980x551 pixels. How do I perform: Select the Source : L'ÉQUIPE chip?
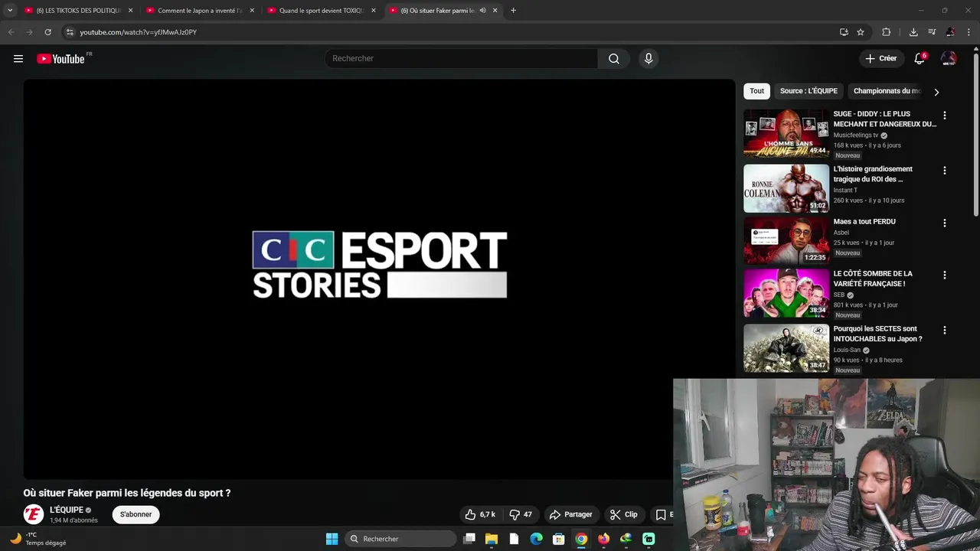coord(808,91)
